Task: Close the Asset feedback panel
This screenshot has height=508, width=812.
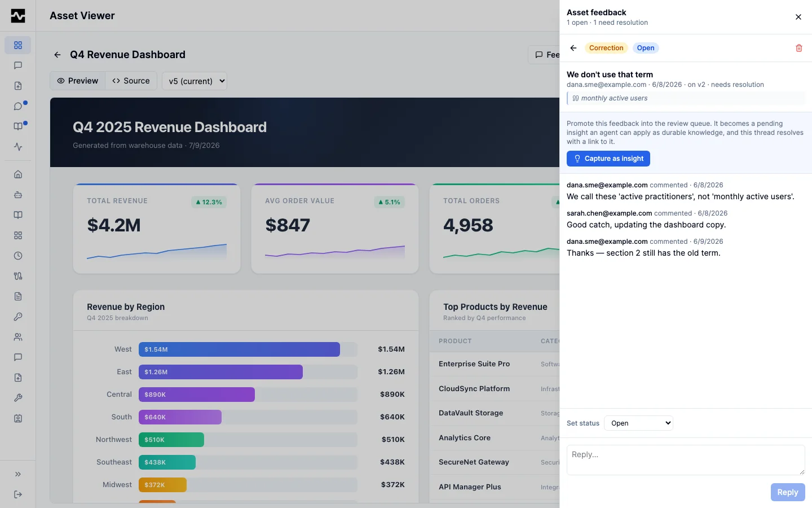Action: click(x=798, y=17)
